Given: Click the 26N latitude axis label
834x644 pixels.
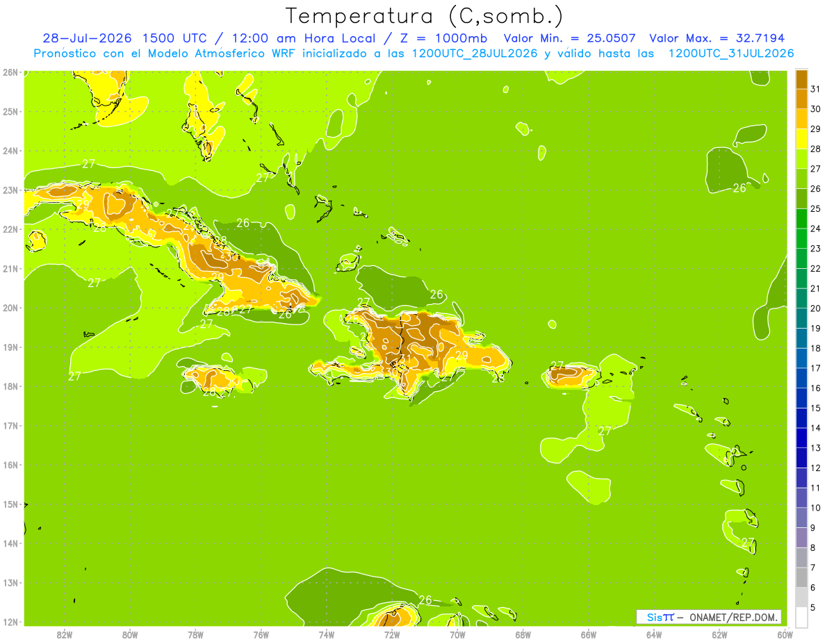Looking at the screenshot, I should [10, 72].
